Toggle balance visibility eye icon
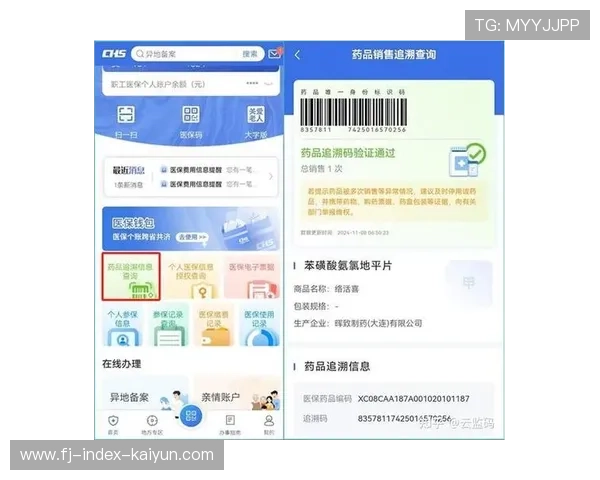 tap(268, 83)
